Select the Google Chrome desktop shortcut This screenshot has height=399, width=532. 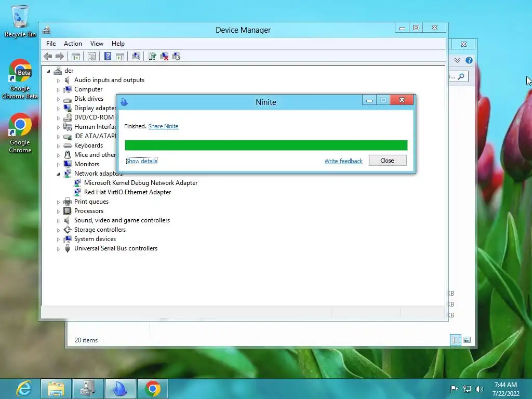pos(20,133)
